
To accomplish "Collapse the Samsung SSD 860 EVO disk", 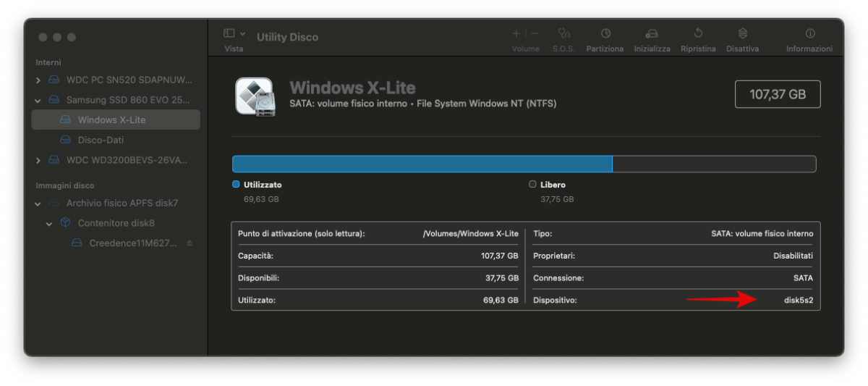I will [38, 100].
